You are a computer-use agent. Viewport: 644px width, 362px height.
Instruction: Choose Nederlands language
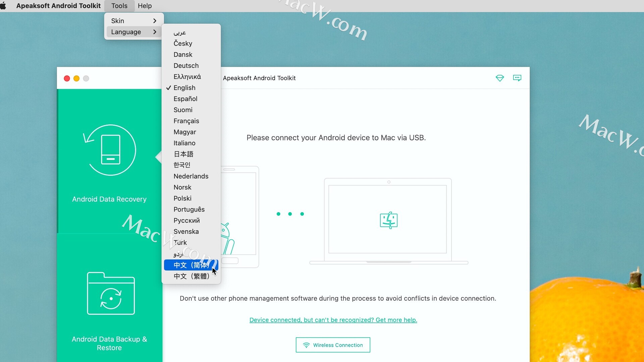(191, 176)
